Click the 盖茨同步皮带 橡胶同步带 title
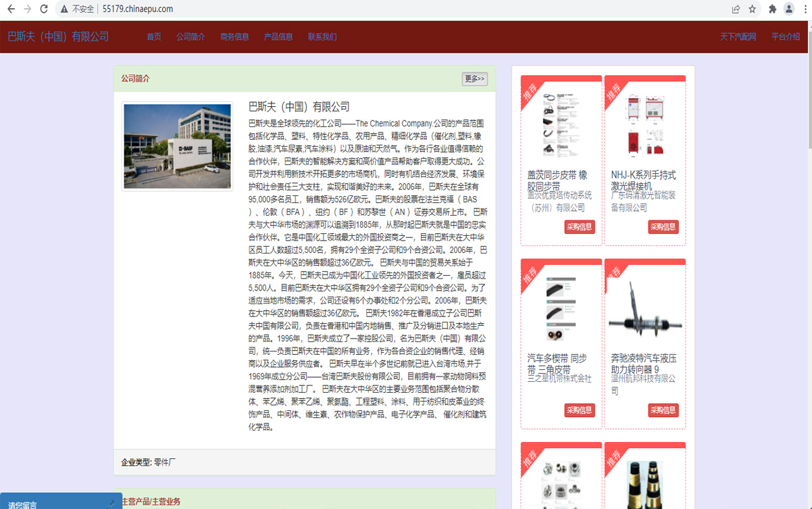 557,180
